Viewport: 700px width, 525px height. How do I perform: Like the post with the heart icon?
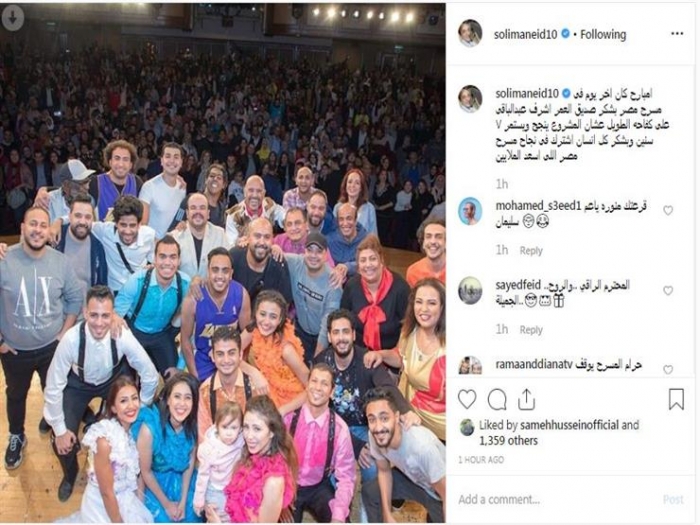point(467,400)
